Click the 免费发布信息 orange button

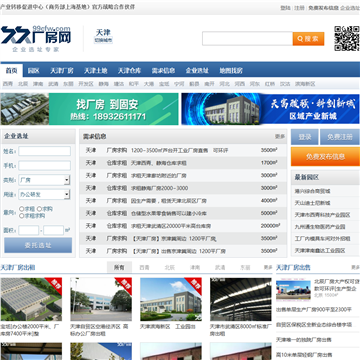(325, 157)
